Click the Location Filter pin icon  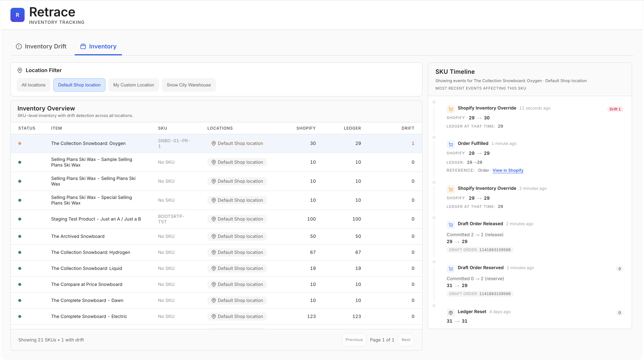click(20, 70)
